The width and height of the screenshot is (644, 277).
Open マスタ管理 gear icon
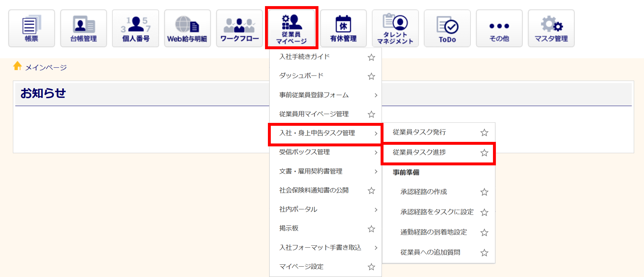tap(551, 28)
